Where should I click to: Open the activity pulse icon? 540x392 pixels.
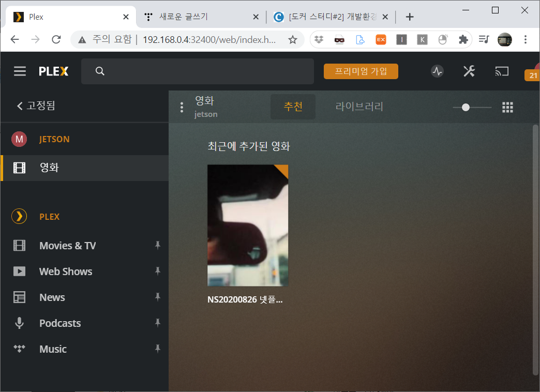[x=437, y=71]
